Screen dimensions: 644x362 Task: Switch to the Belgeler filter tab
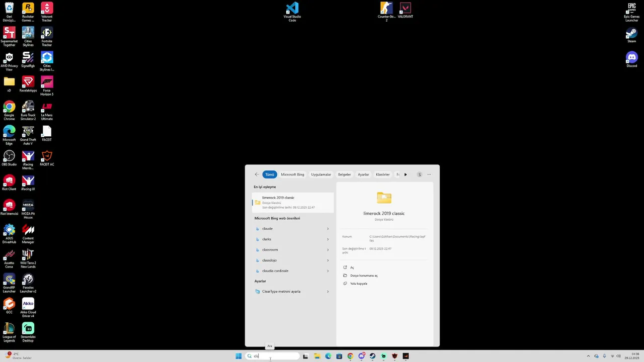(345, 174)
